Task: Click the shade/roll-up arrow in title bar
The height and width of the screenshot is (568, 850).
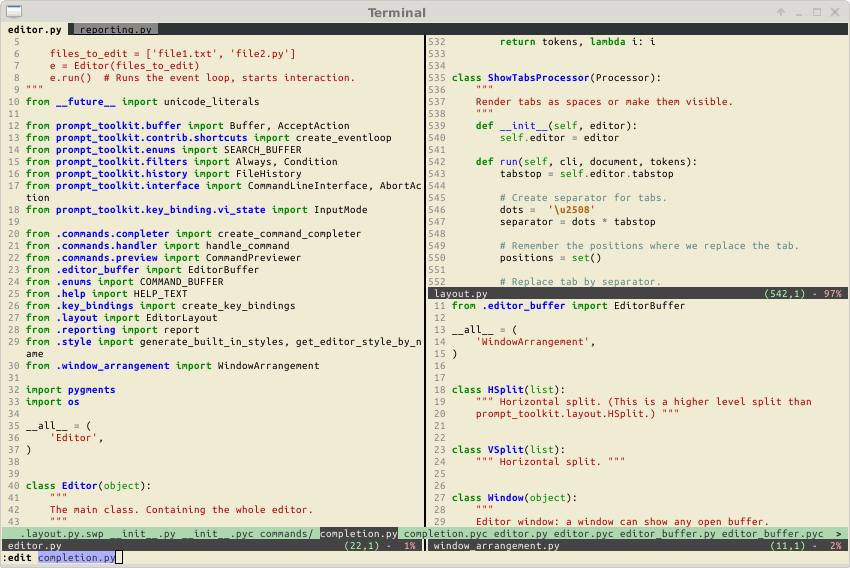Action: [780, 12]
